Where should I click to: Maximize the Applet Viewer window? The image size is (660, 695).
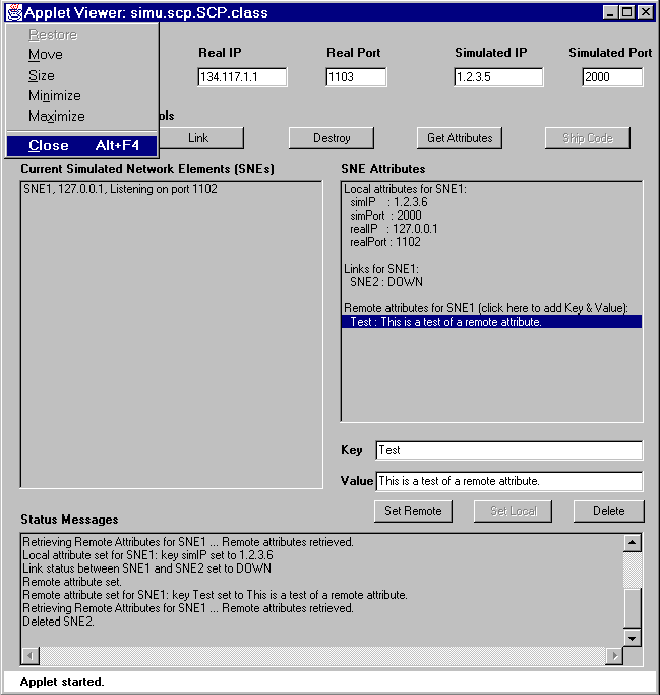pos(627,12)
